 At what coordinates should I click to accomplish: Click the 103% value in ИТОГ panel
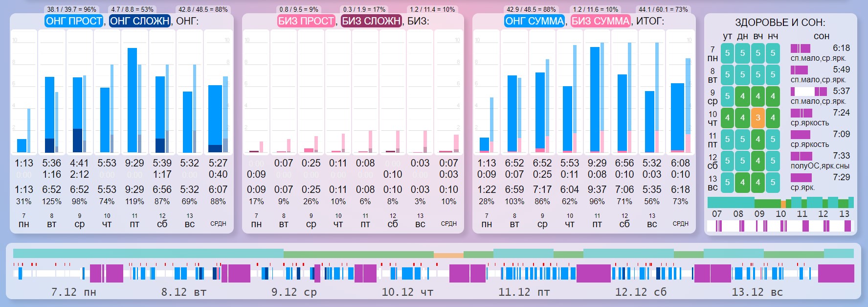(514, 201)
